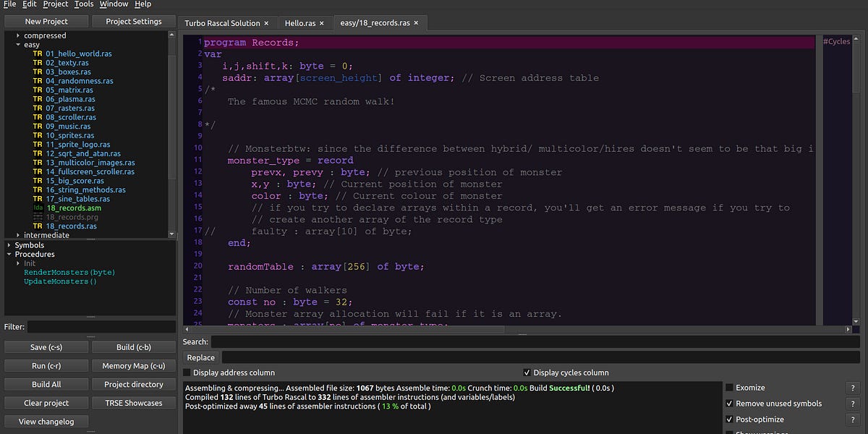
Task: Click the TR icon beside 01_hello_world.ras
Action: click(x=36, y=54)
